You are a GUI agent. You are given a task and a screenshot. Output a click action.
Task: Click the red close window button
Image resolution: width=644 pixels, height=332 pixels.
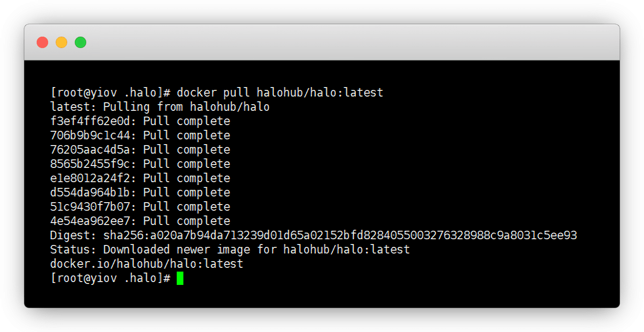[x=42, y=42]
